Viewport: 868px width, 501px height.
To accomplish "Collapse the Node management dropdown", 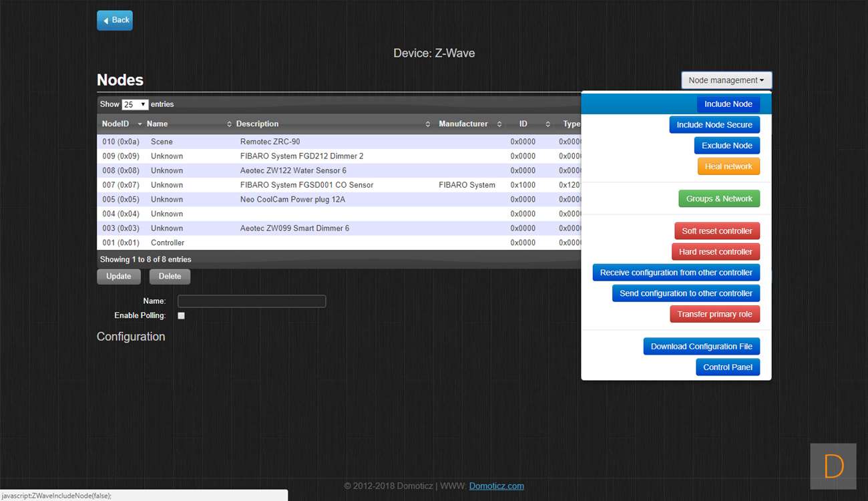I will [726, 80].
